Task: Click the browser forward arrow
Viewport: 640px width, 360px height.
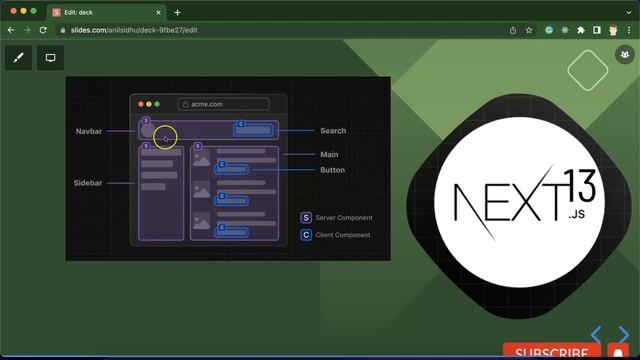Action: (x=27, y=30)
